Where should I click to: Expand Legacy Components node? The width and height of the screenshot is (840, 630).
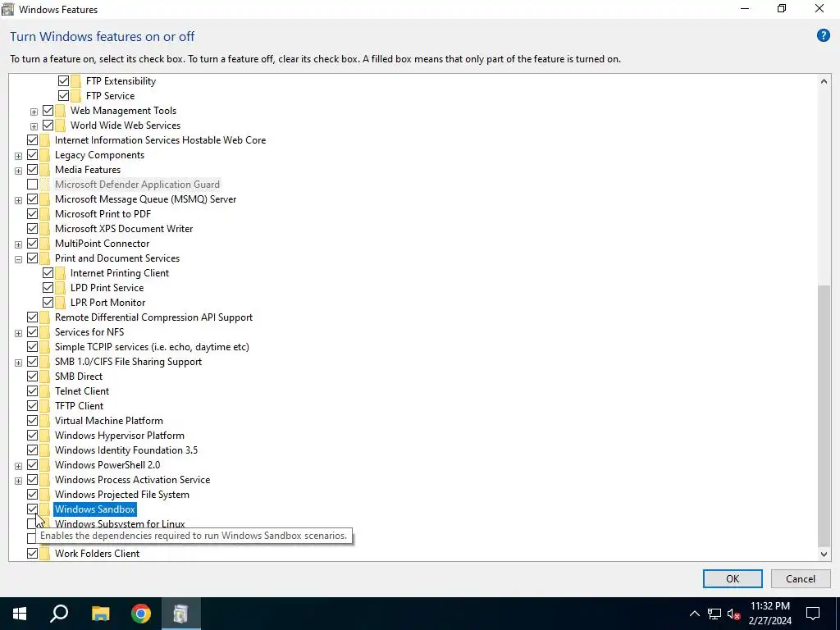click(x=18, y=156)
